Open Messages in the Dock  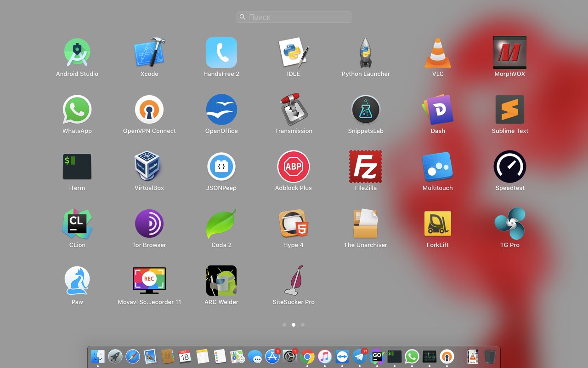click(x=255, y=356)
